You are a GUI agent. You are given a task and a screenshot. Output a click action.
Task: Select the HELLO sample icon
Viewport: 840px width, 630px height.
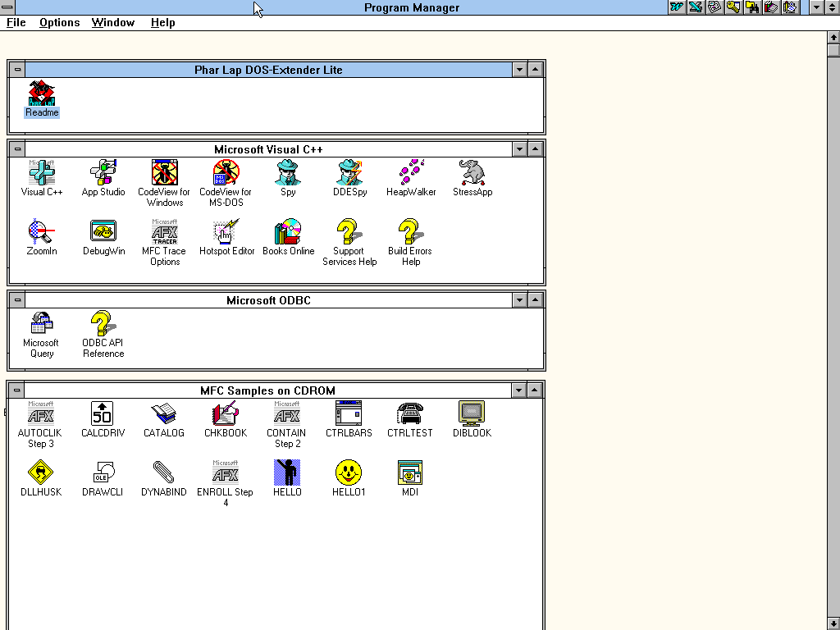pyautogui.click(x=286, y=472)
